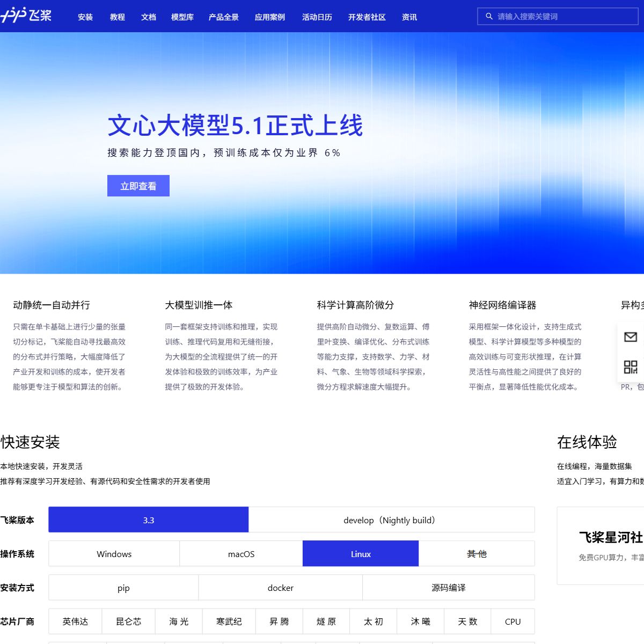Click the 芯片厂商 row label
The image size is (644, 644).
click(17, 621)
